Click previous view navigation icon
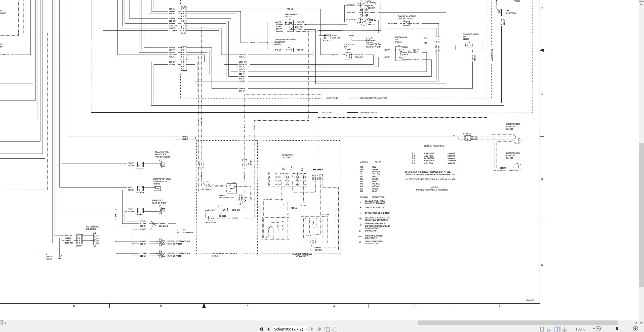Image resolution: width=644 pixels, height=332 pixels. (x=327, y=329)
